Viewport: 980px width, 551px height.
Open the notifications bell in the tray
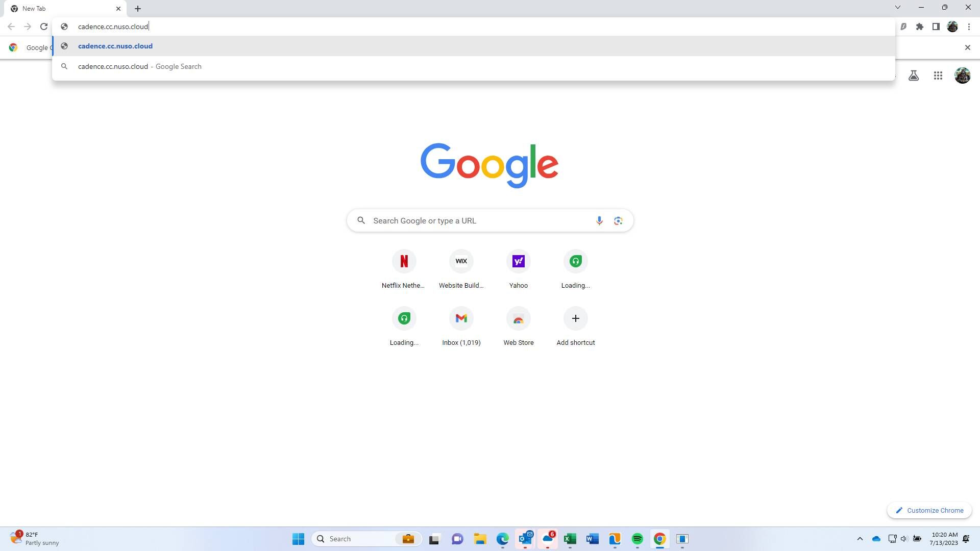click(966, 539)
